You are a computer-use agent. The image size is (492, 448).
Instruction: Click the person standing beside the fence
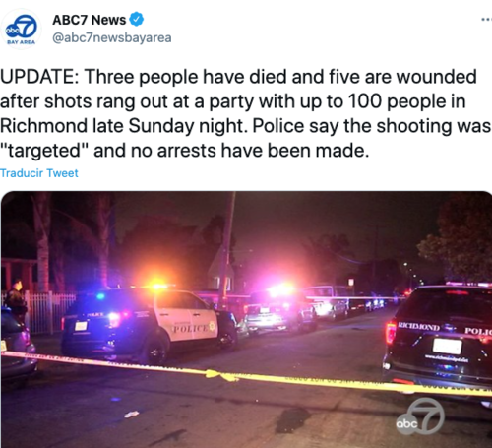pyautogui.click(x=17, y=300)
